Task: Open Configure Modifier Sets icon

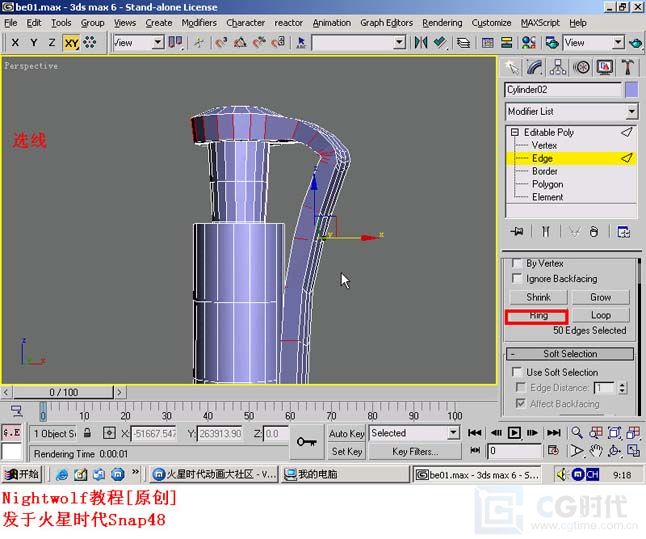Action: point(623,232)
